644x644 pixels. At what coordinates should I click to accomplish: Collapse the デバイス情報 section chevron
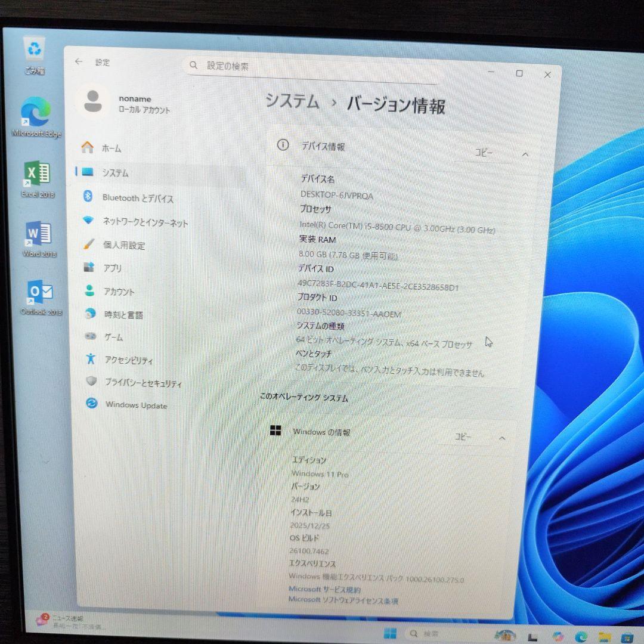point(525,154)
